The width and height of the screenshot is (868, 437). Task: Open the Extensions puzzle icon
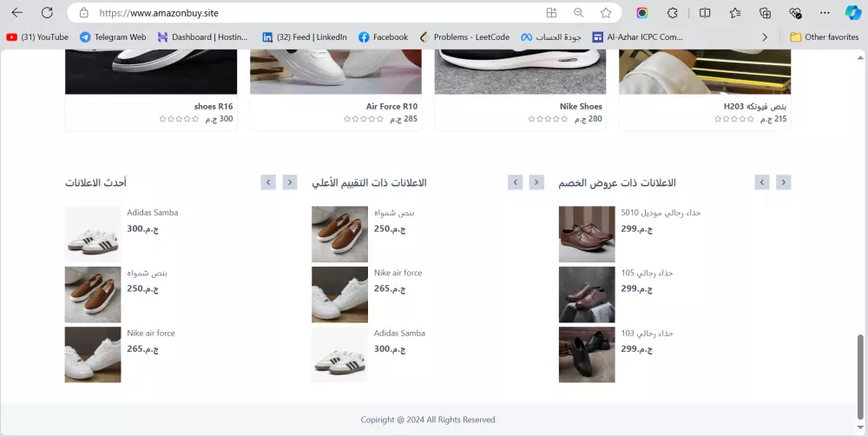click(673, 13)
